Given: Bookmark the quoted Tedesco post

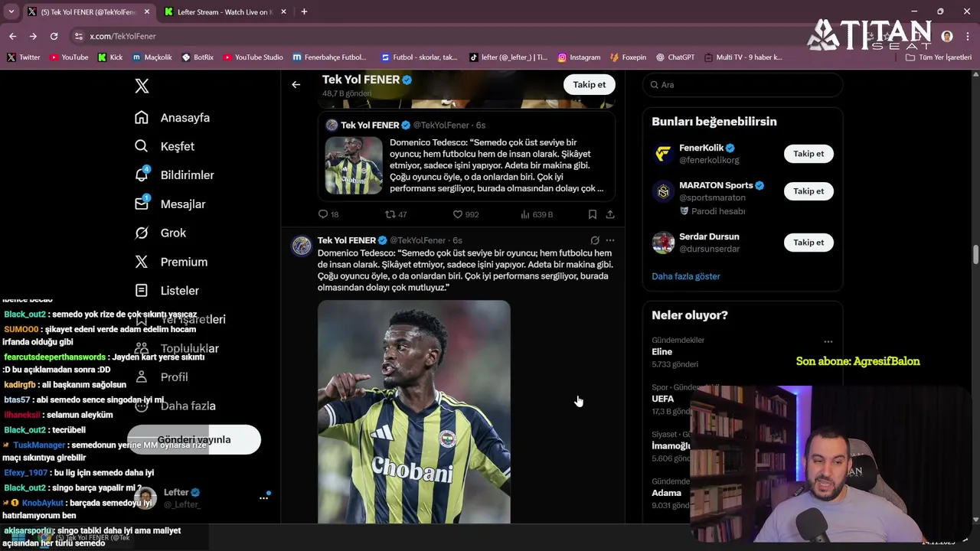Looking at the screenshot, I should [x=592, y=214].
